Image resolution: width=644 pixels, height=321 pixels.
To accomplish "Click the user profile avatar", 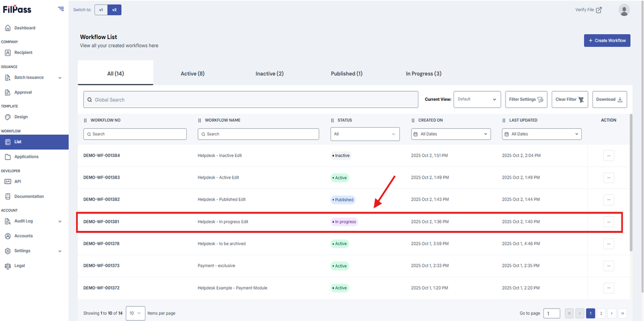I will tap(624, 10).
